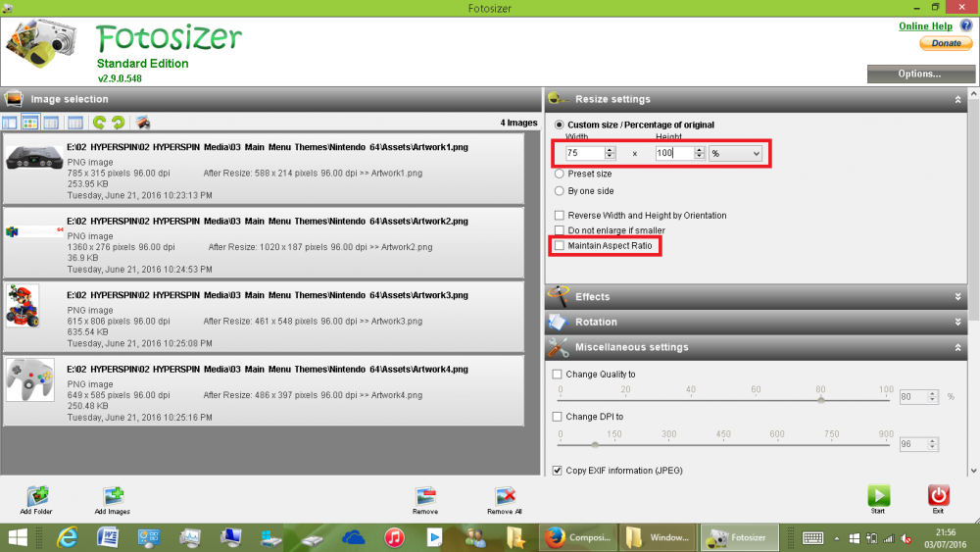Click the Add Images icon
Screen dimensions: 980x552
coord(113,500)
